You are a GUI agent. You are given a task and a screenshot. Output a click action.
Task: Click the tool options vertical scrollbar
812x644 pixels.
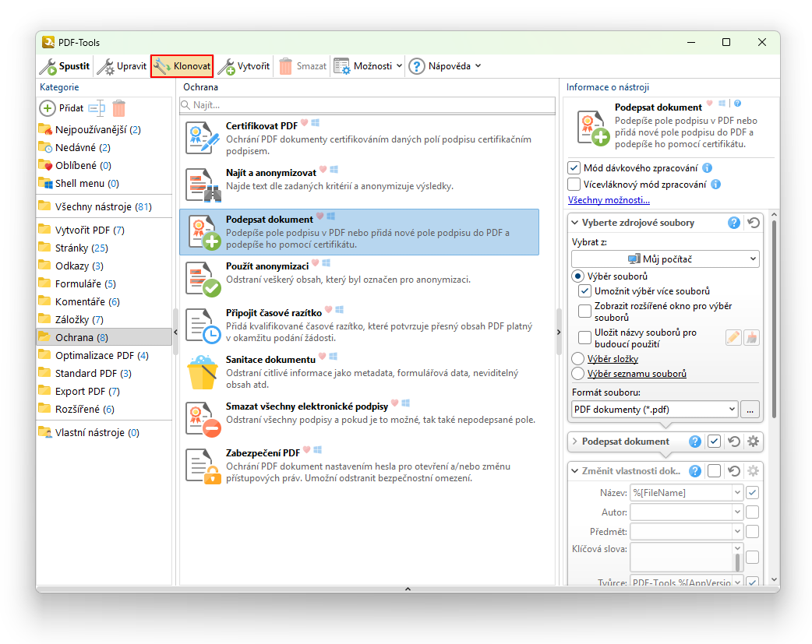774,318
